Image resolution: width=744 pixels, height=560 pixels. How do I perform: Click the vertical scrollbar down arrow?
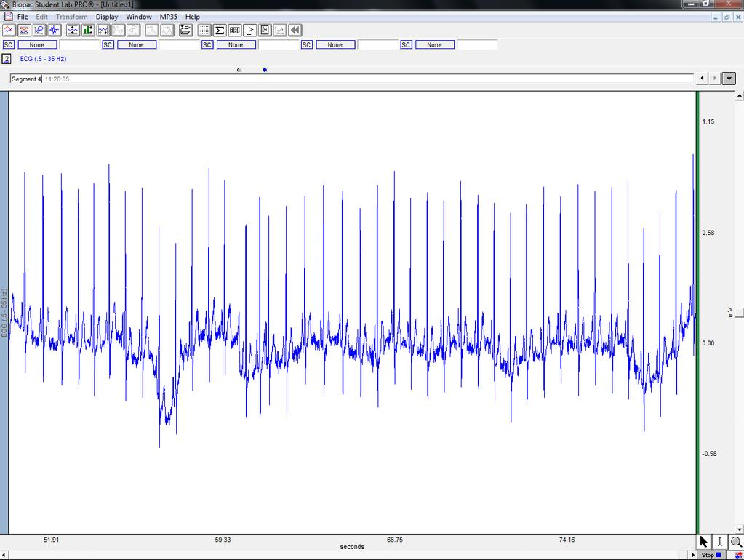739,529
